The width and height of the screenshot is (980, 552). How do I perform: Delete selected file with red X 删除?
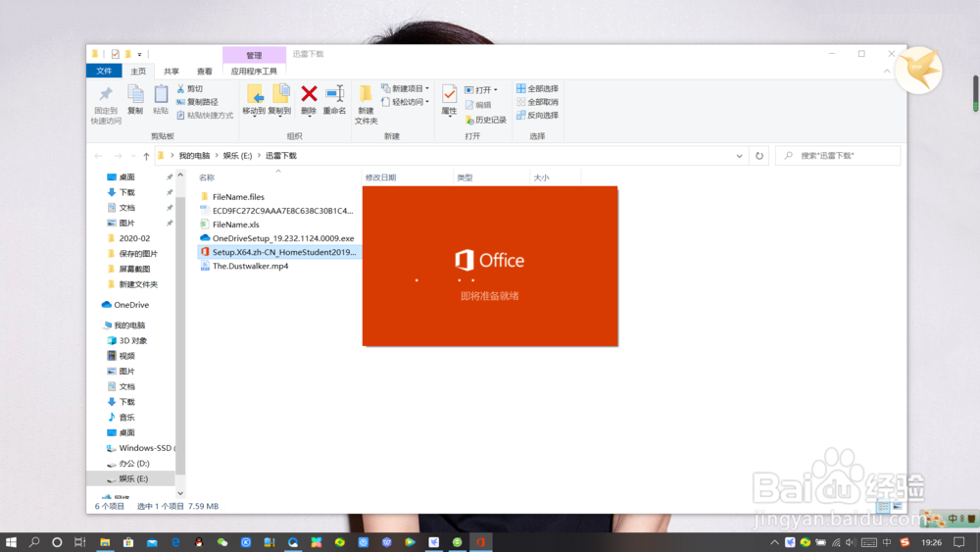click(309, 99)
